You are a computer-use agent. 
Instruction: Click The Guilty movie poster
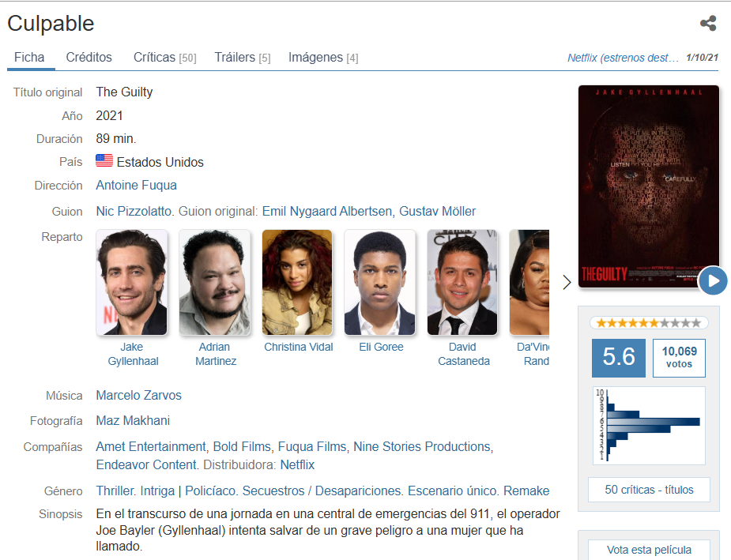pos(648,186)
